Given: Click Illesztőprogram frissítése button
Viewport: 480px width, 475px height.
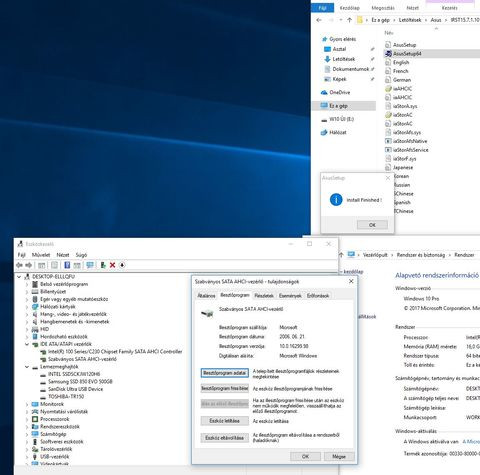Looking at the screenshot, I should tap(225, 388).
